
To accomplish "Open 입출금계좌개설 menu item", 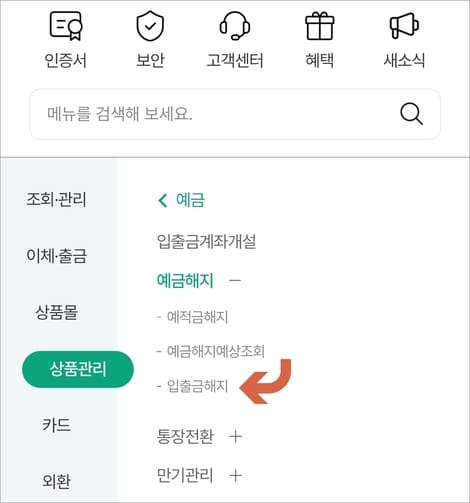I will pyautogui.click(x=206, y=241).
